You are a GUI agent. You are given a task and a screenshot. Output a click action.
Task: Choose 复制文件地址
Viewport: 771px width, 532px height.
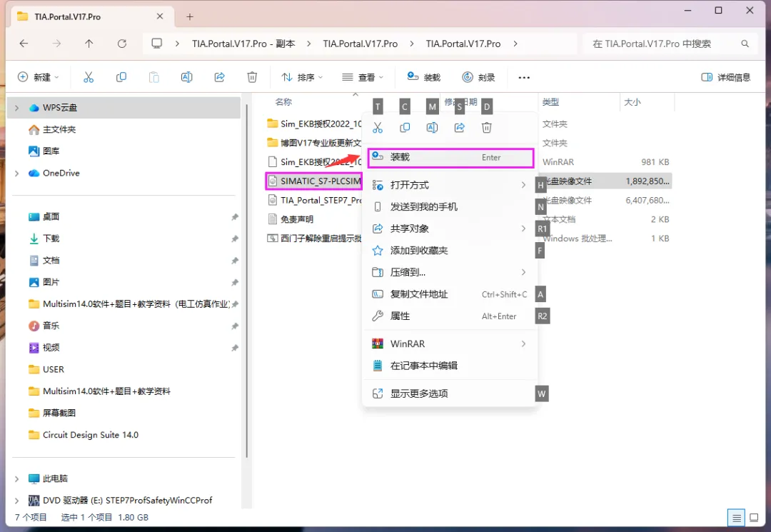(450, 294)
